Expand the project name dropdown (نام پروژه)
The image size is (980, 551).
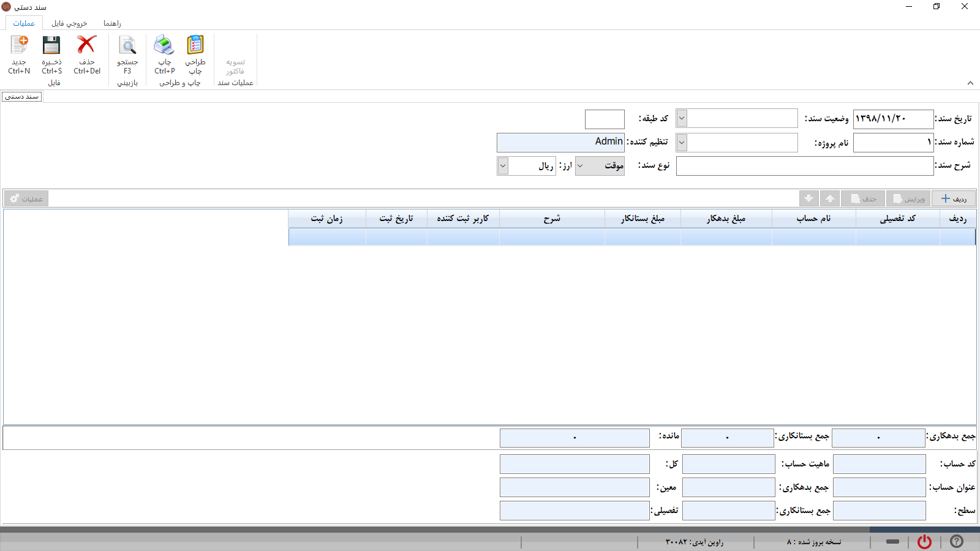point(682,143)
